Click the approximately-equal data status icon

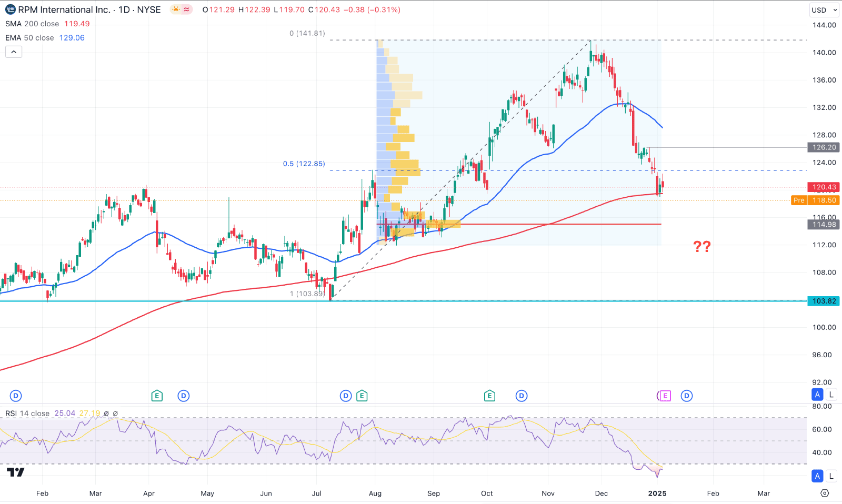(x=187, y=9)
